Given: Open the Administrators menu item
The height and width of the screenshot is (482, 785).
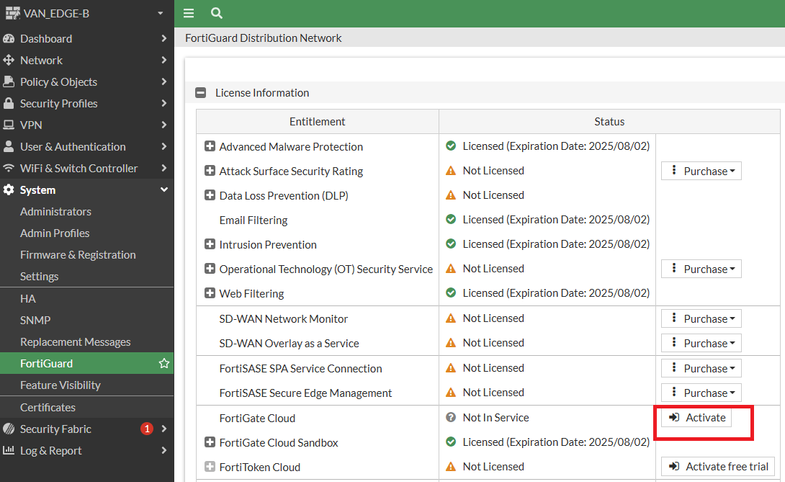Looking at the screenshot, I should [55, 212].
